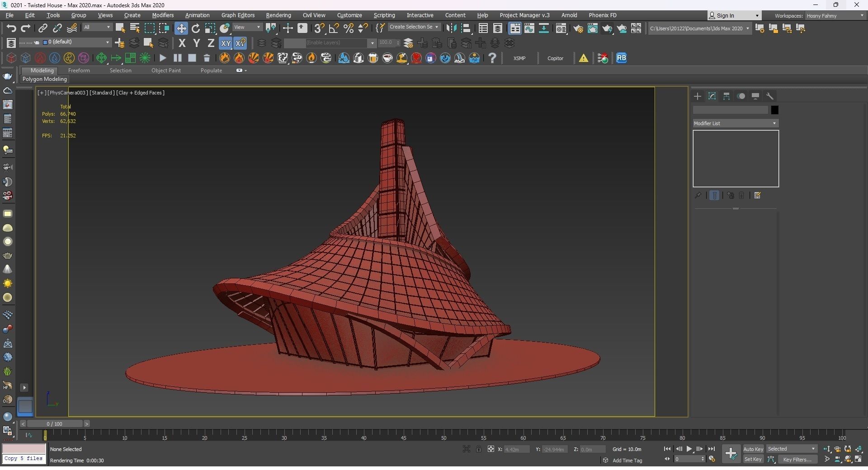Select the Select and Scale tool
The height and width of the screenshot is (470, 868).
pyautogui.click(x=210, y=28)
